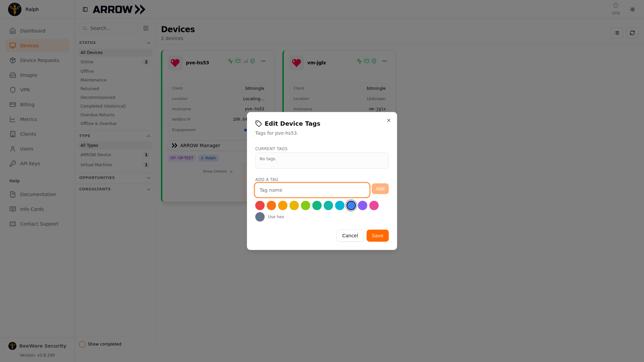Filter by Virtual Machine type
Viewport: 644px width, 362px height.
coord(115,165)
